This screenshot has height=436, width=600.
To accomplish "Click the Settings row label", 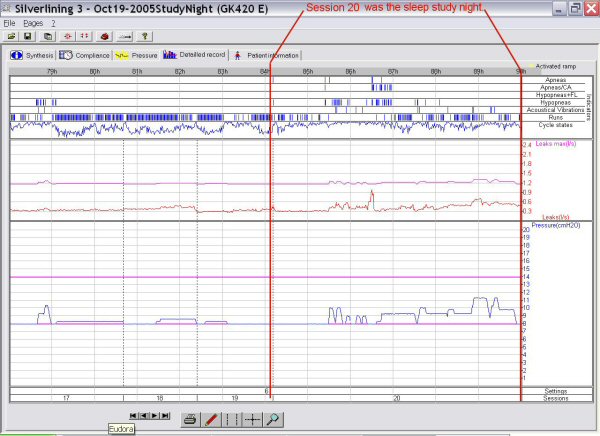I will point(556,391).
